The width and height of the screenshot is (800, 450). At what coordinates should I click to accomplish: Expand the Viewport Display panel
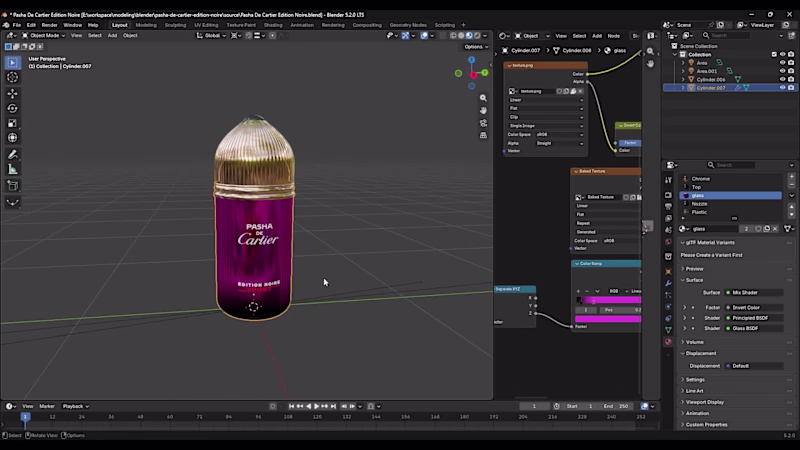click(x=705, y=402)
